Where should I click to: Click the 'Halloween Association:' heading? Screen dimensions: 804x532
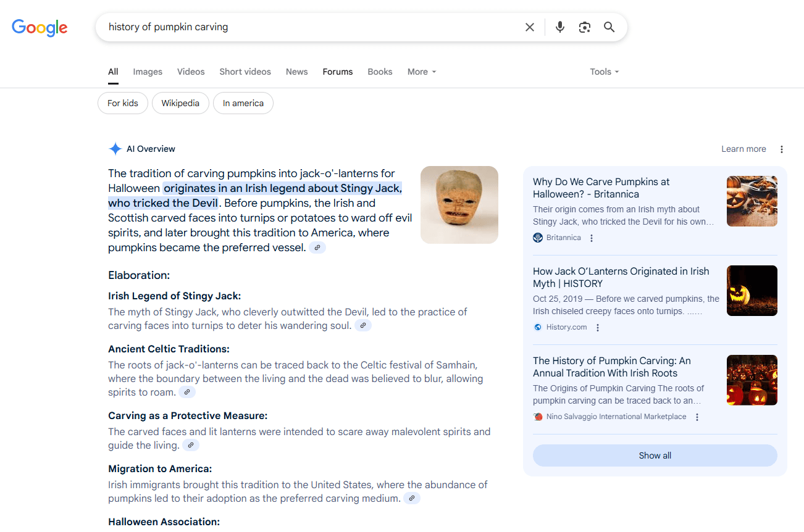(x=164, y=522)
